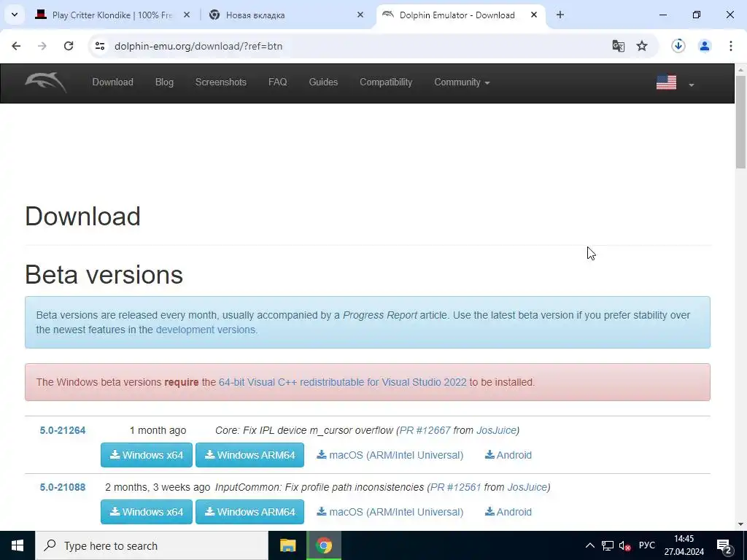Open PR #12667 link

point(425,430)
